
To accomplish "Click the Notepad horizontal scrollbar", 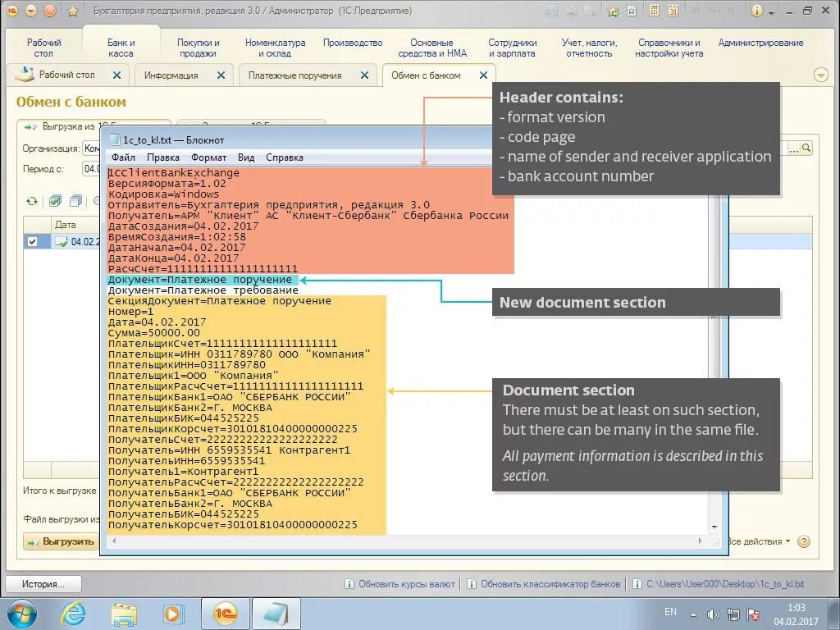I will pyautogui.click(x=407, y=541).
